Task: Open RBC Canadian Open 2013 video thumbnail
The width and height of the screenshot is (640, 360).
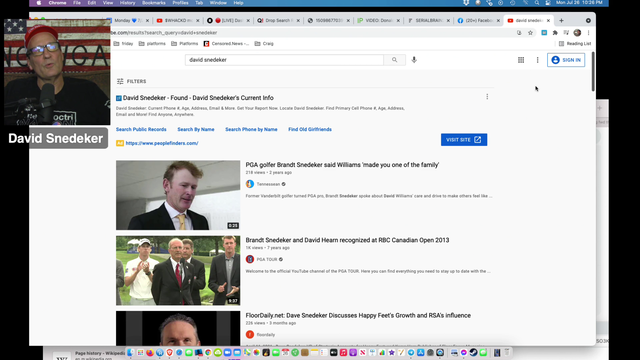Action: pos(178,271)
